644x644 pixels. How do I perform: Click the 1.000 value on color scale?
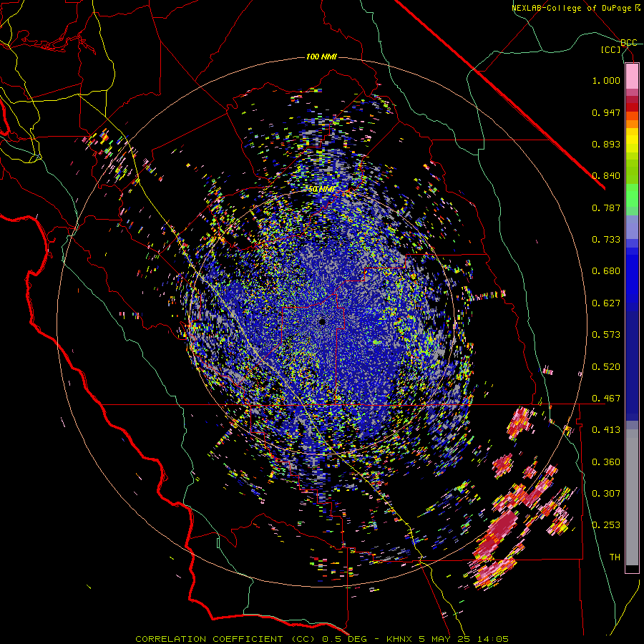606,80
